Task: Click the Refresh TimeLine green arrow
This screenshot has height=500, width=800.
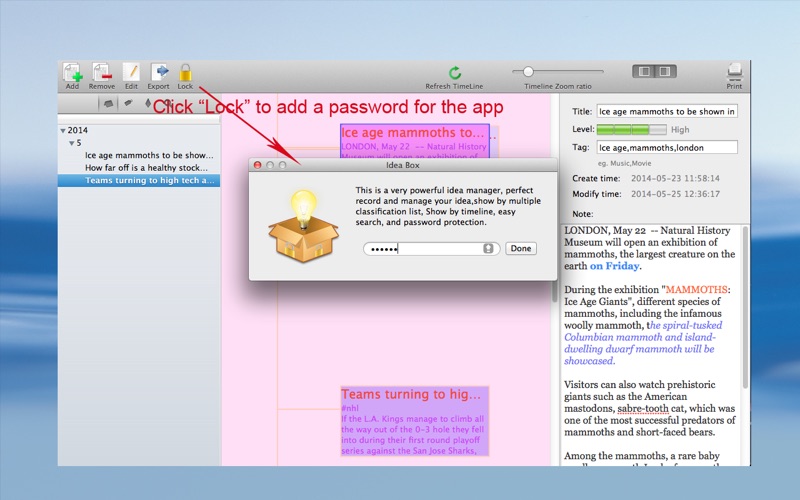Action: pos(455,72)
